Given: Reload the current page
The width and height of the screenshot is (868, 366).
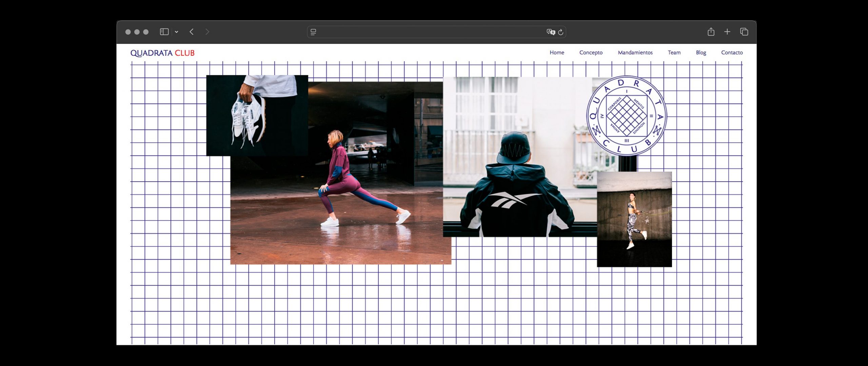Looking at the screenshot, I should pos(561,32).
